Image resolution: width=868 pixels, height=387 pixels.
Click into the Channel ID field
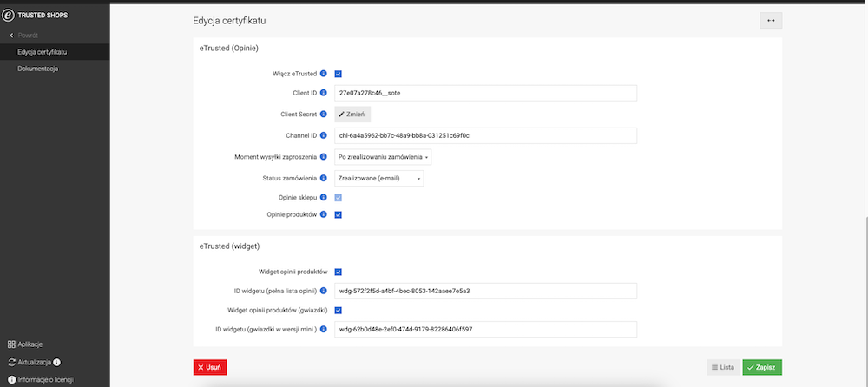pos(485,135)
